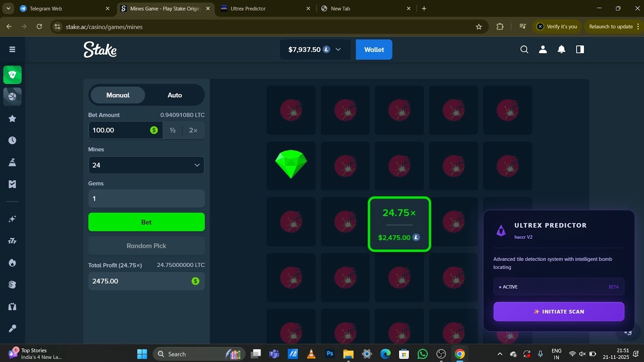The image size is (644, 362).
Task: Open the Mines count dropdown showing 24
Action: coord(146,165)
